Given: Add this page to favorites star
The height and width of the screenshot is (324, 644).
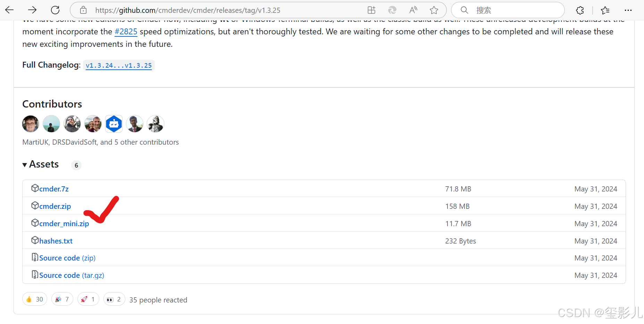Looking at the screenshot, I should pos(434,10).
